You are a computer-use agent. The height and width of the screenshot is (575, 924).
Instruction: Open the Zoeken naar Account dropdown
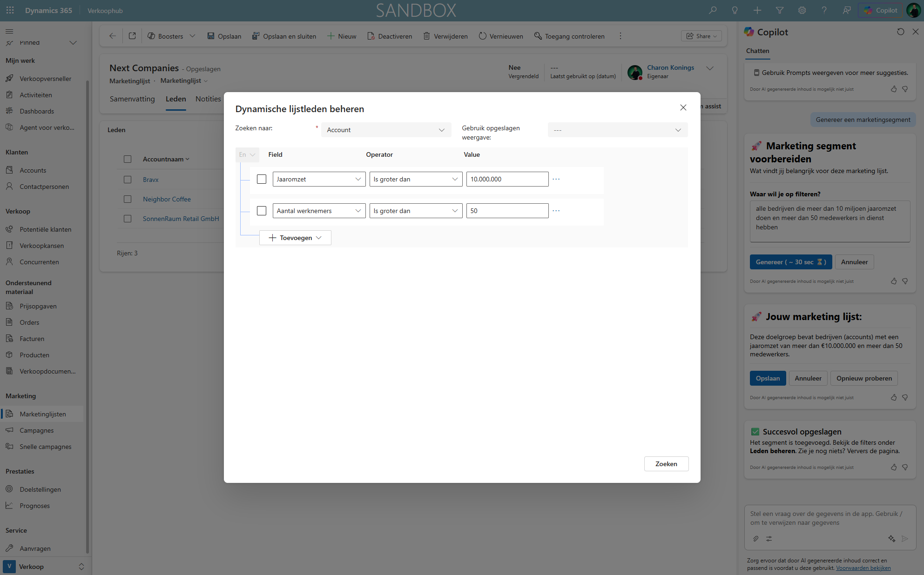tap(386, 130)
